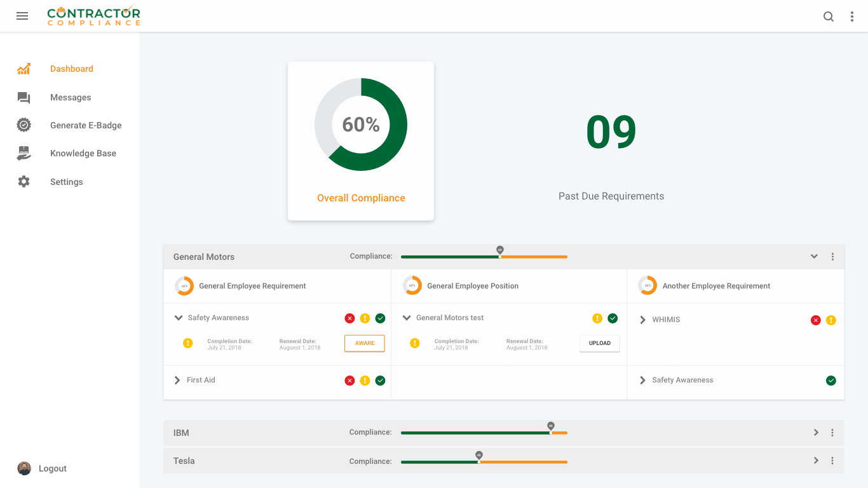
Task: Click yellow warning icon in WHIMIS row
Action: (831, 320)
